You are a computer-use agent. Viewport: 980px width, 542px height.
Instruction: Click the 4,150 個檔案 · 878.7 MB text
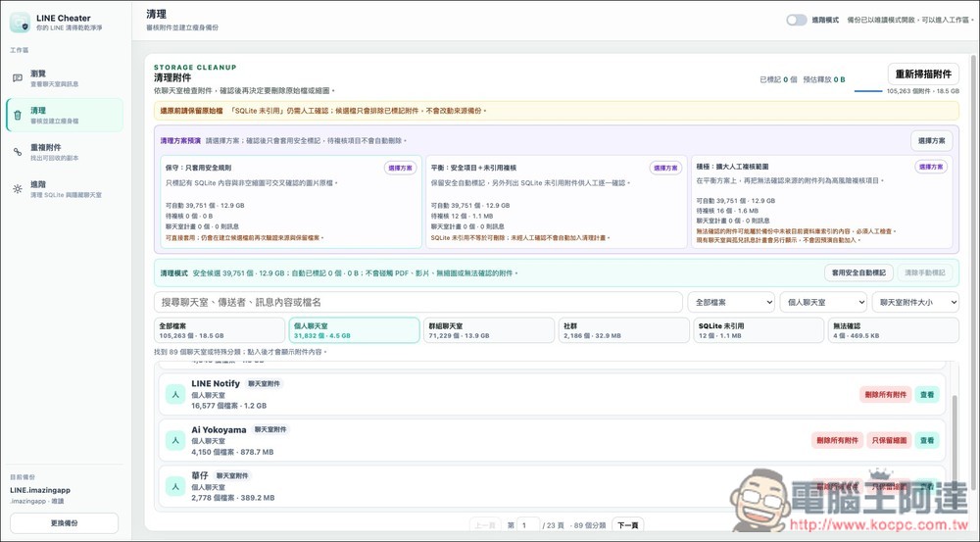tap(232, 452)
